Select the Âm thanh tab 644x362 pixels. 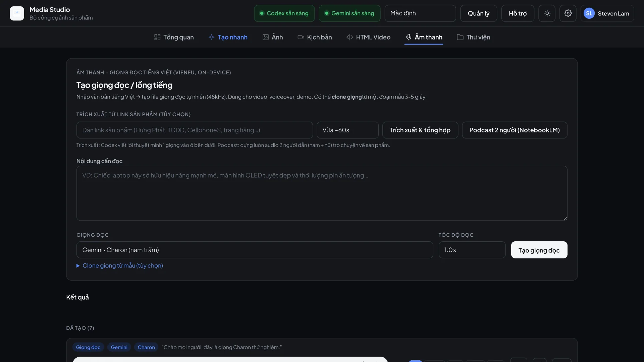click(x=424, y=37)
